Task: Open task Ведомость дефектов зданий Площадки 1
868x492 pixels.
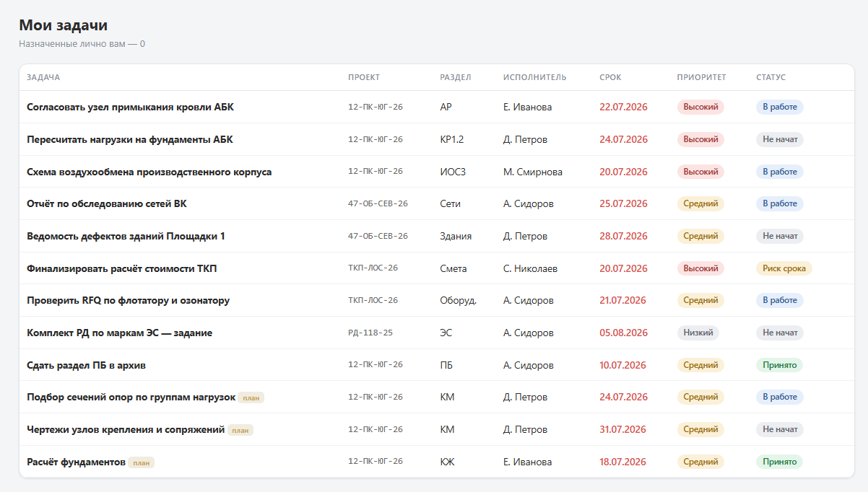Action: (126, 236)
